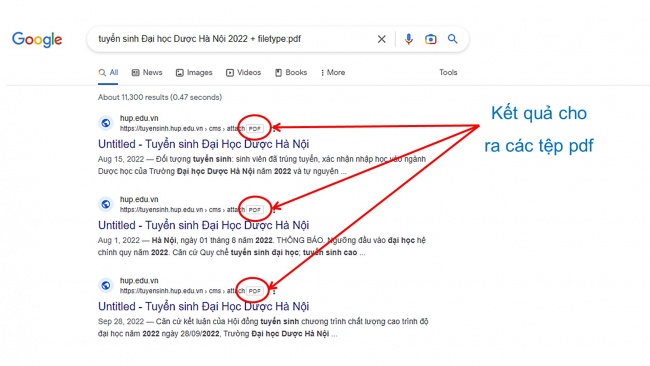The image size is (650, 366).
Task: Click hup.edu.vn site name on Aug 15 result
Action: coord(139,118)
